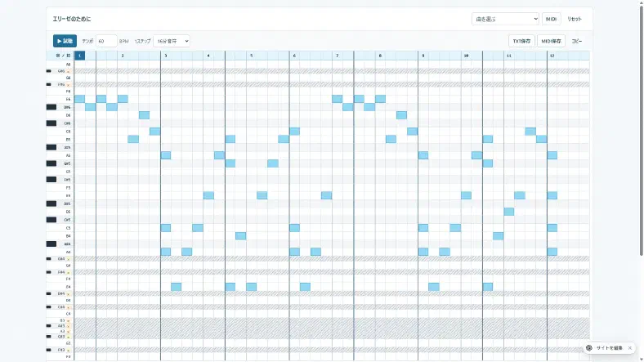Click the C4 white key label
The image size is (644, 362).
coord(68,314)
